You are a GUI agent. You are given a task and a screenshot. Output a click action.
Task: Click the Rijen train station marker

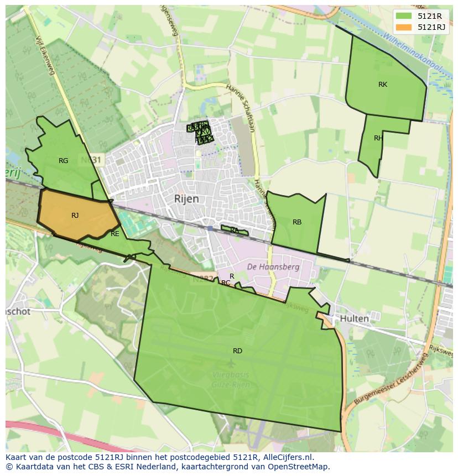210,227
